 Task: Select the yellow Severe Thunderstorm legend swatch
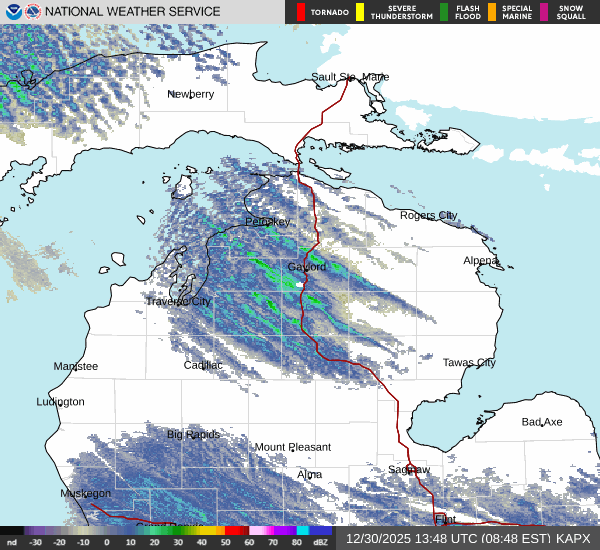(x=359, y=12)
